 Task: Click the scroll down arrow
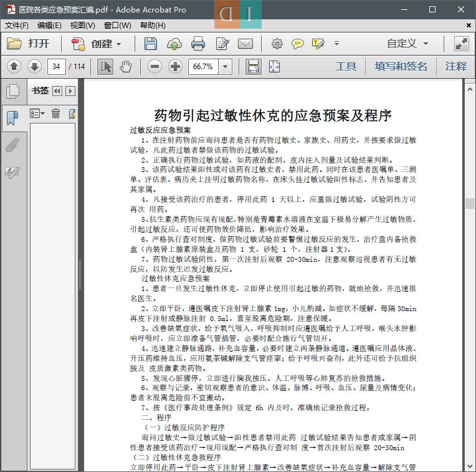coord(470,466)
